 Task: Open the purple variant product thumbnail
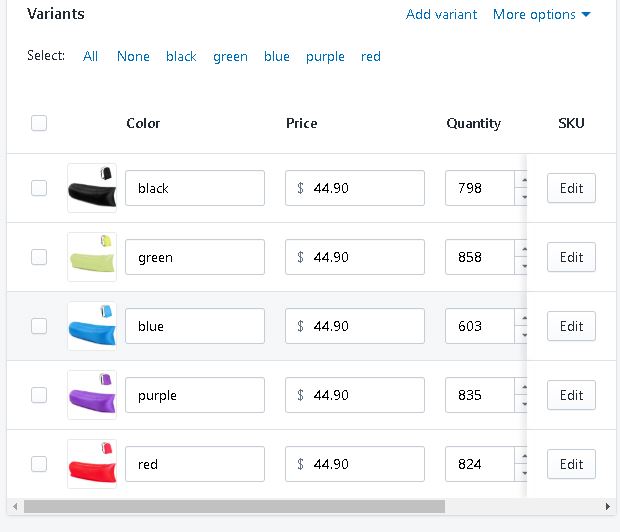(x=92, y=395)
